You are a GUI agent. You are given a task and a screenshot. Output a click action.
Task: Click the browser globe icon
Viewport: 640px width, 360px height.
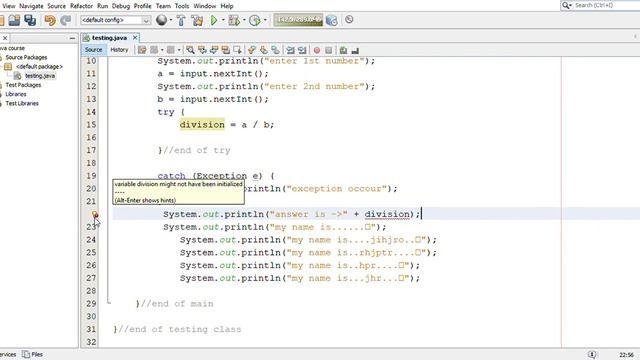tap(161, 20)
